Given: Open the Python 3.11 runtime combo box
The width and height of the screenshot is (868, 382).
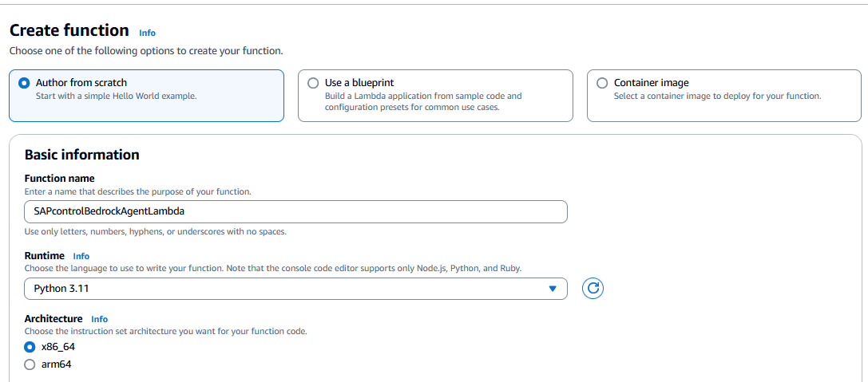Looking at the screenshot, I should pos(296,289).
